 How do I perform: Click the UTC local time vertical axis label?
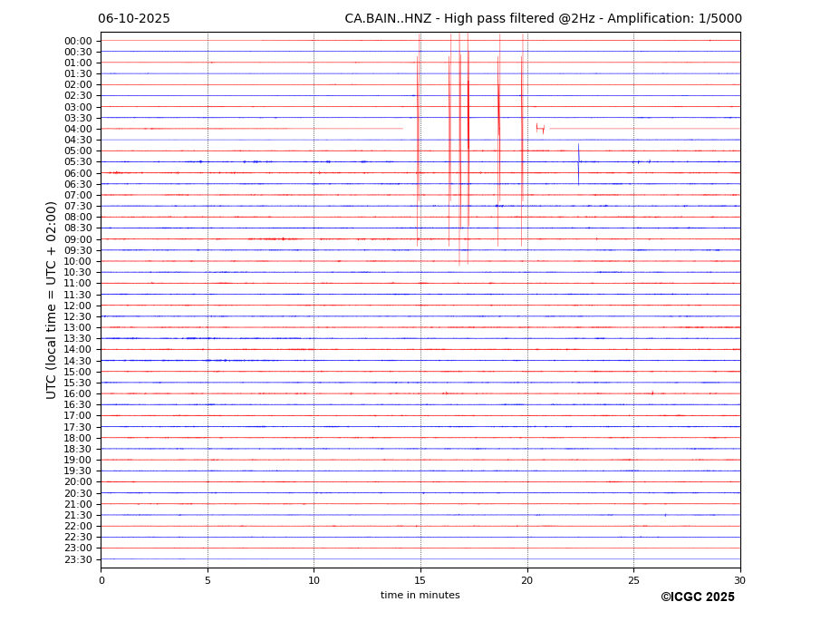coord(53,300)
